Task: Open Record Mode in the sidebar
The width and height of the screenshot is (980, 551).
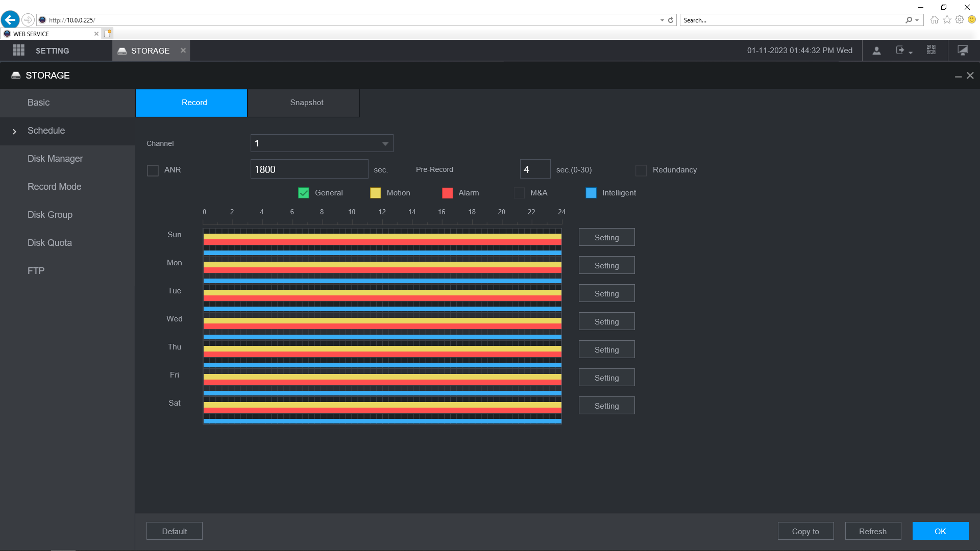Action: coord(67,187)
